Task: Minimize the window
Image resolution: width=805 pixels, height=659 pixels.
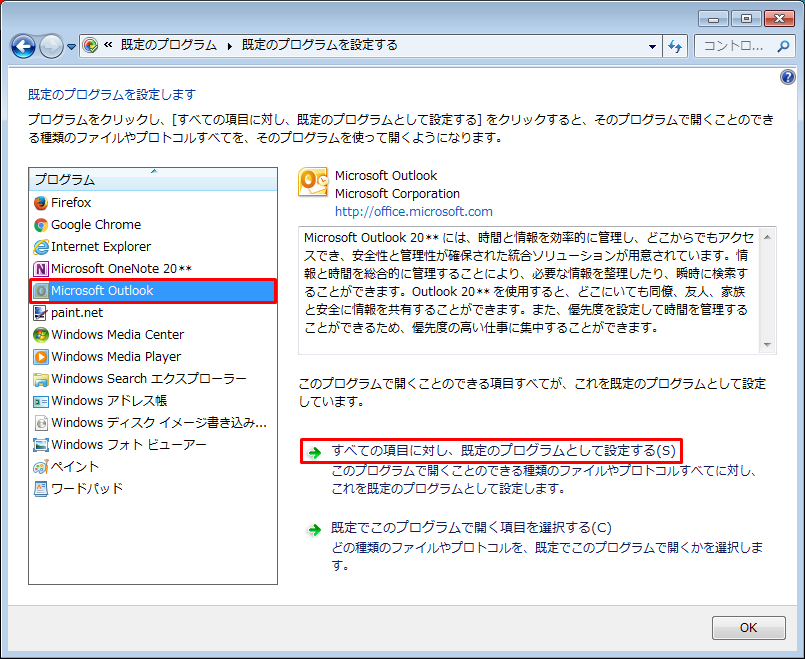Action: point(713,19)
